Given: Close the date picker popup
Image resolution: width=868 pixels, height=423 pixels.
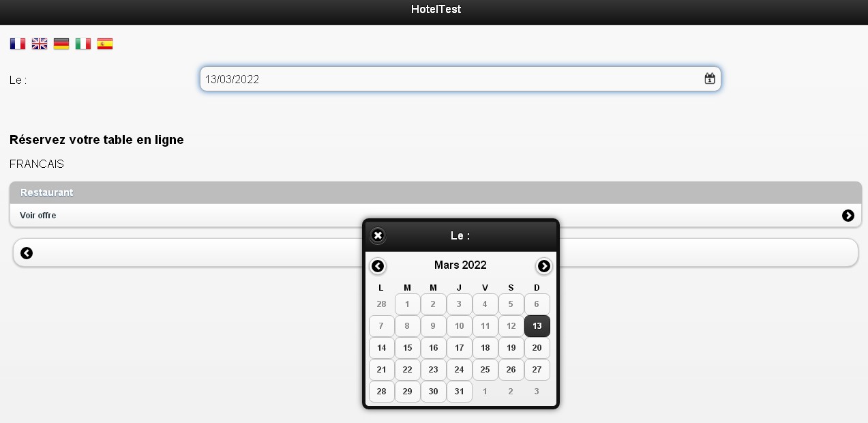Looking at the screenshot, I should (x=378, y=235).
